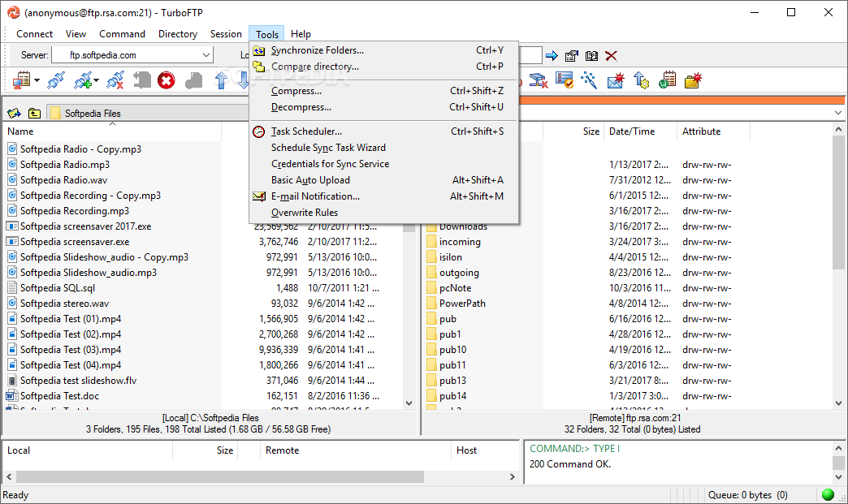Select Overwrite Rules menu entry
The height and width of the screenshot is (504, 848).
384,213
